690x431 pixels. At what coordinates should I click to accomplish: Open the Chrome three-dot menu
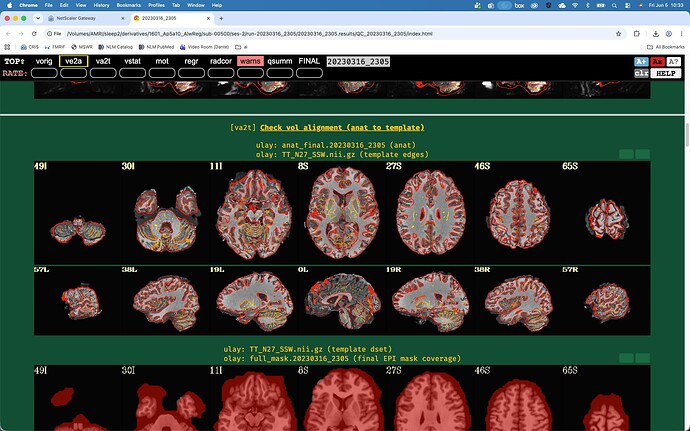[x=682, y=33]
